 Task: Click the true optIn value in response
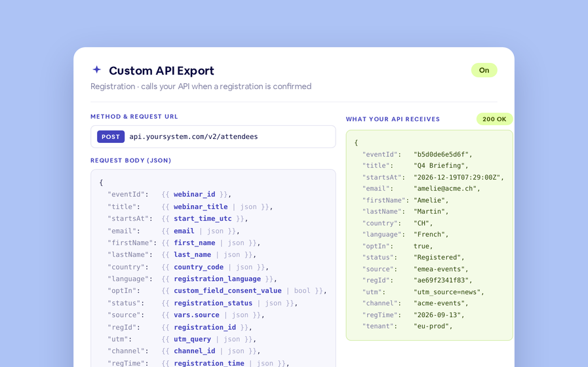click(x=423, y=246)
